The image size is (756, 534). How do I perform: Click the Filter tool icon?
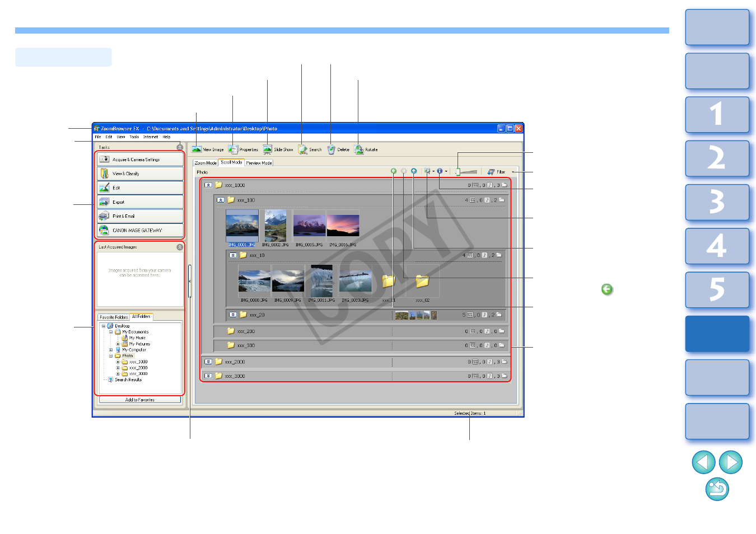point(491,172)
